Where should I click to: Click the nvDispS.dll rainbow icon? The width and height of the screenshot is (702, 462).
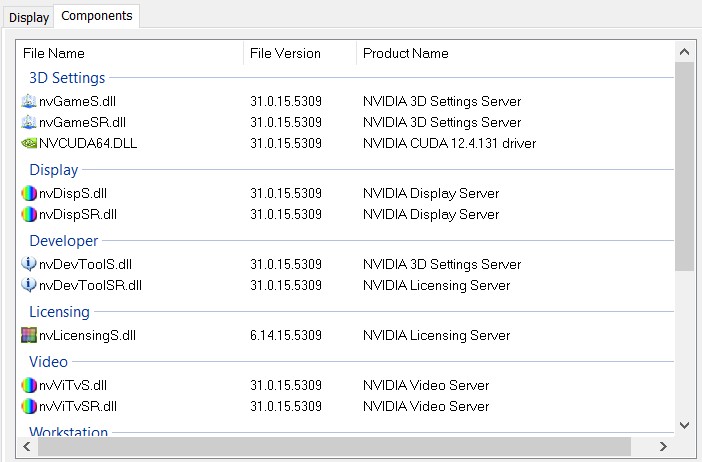(29, 193)
